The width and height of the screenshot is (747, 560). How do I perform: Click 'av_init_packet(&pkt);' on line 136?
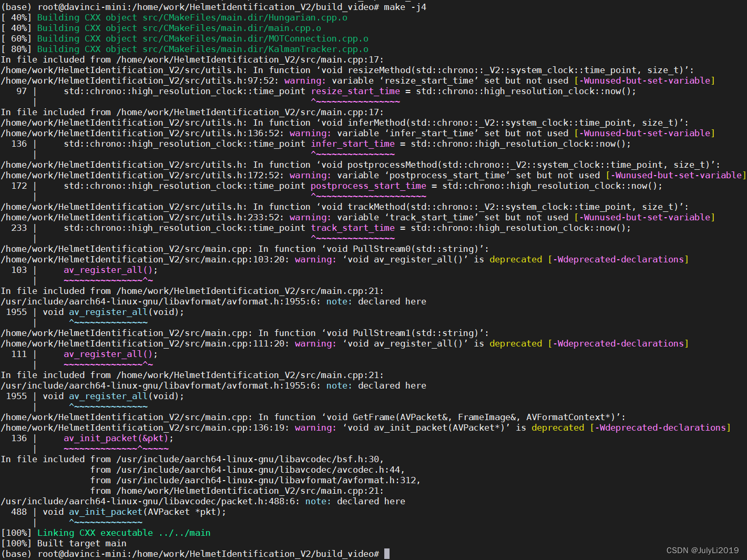[x=119, y=438]
